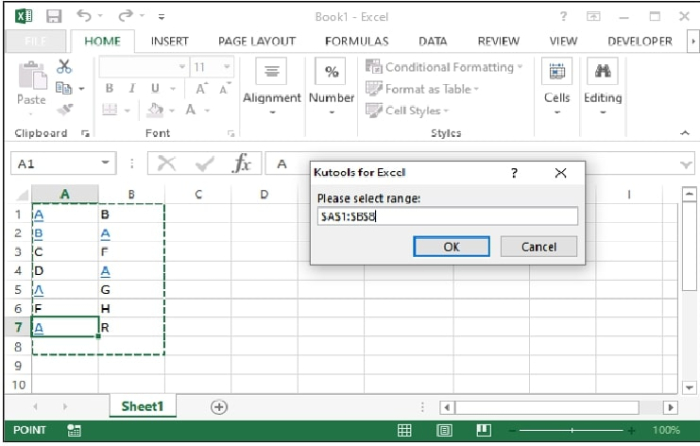Click the Please select range input
This screenshot has width=700, height=446.
(447, 217)
